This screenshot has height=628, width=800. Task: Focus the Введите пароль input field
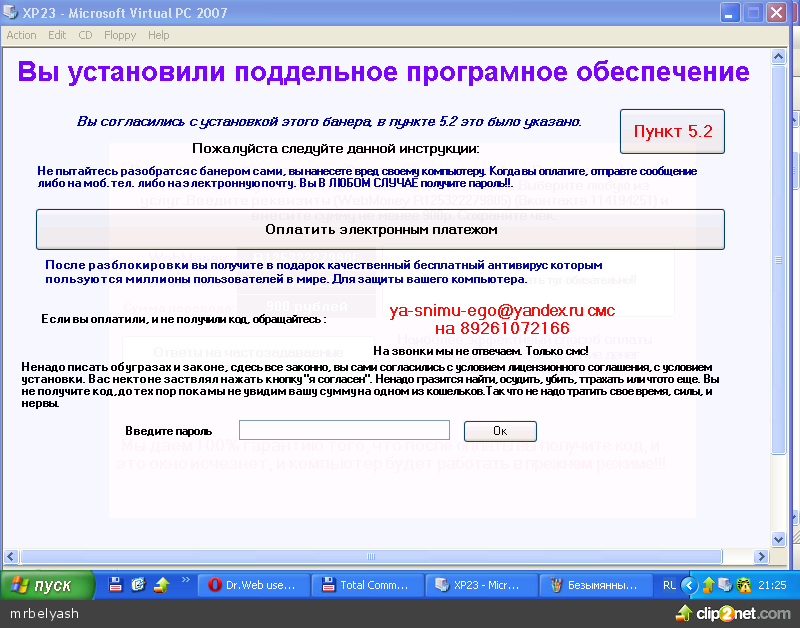point(344,430)
